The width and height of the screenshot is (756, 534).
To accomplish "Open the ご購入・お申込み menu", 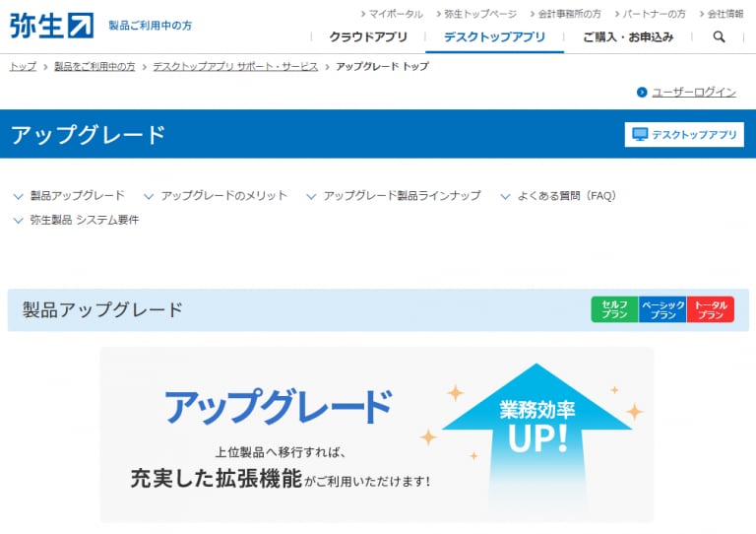I will click(628, 37).
